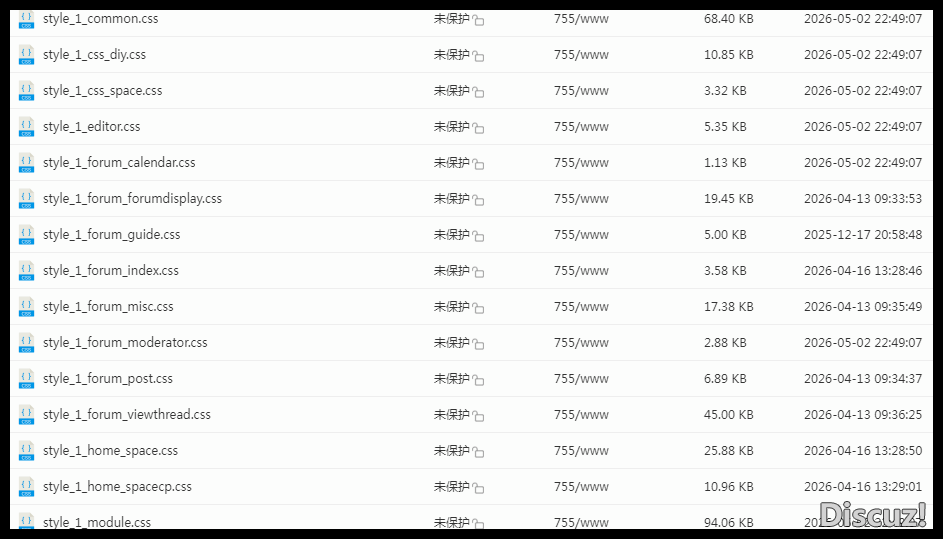Click the lock icon on the style_1_forum_viewthread.css row
Screen dimensions: 943x539
click(478, 416)
